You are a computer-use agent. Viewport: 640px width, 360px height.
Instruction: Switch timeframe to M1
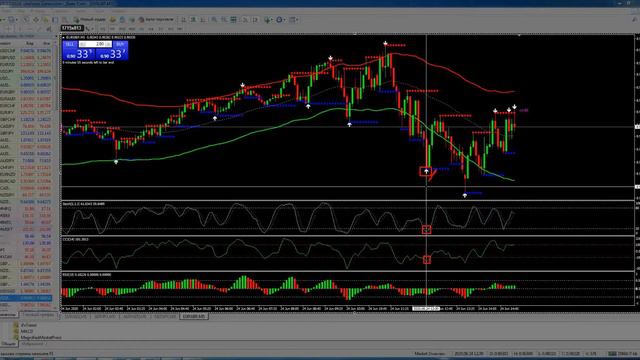[x=103, y=29]
